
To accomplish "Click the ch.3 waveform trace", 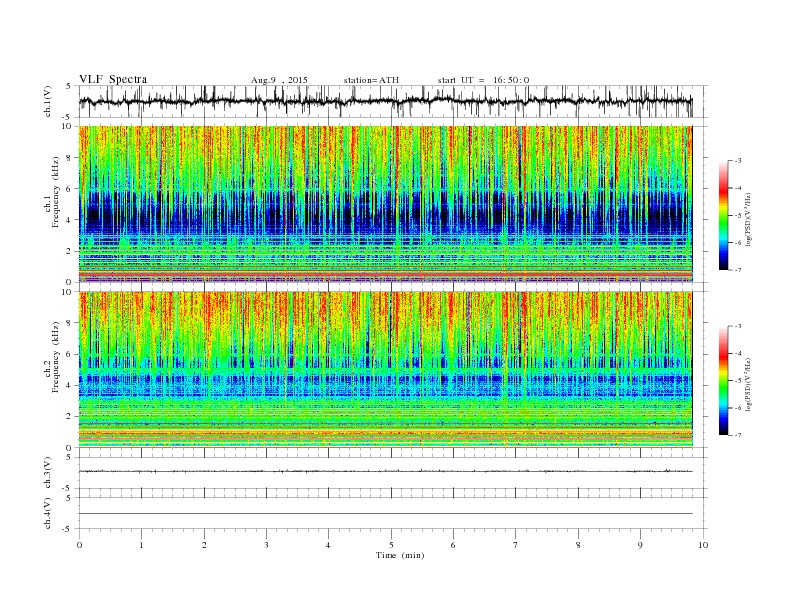I will [x=386, y=472].
